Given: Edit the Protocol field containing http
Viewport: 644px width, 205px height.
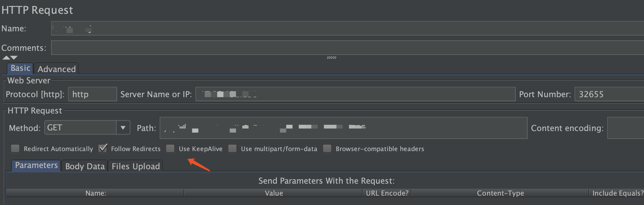Looking at the screenshot, I should 92,94.
